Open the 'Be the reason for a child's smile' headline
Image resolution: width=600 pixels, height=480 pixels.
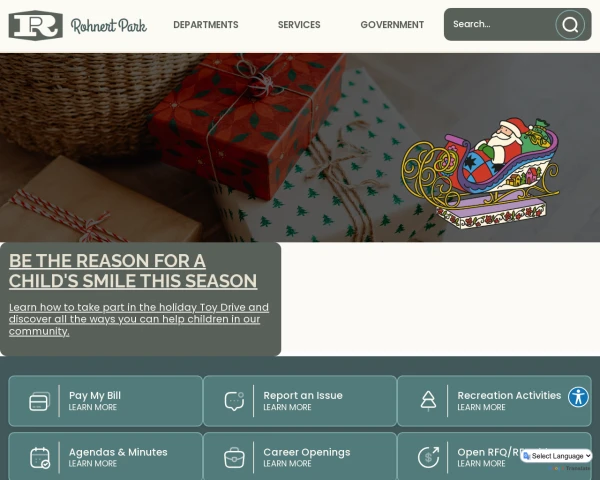click(133, 271)
